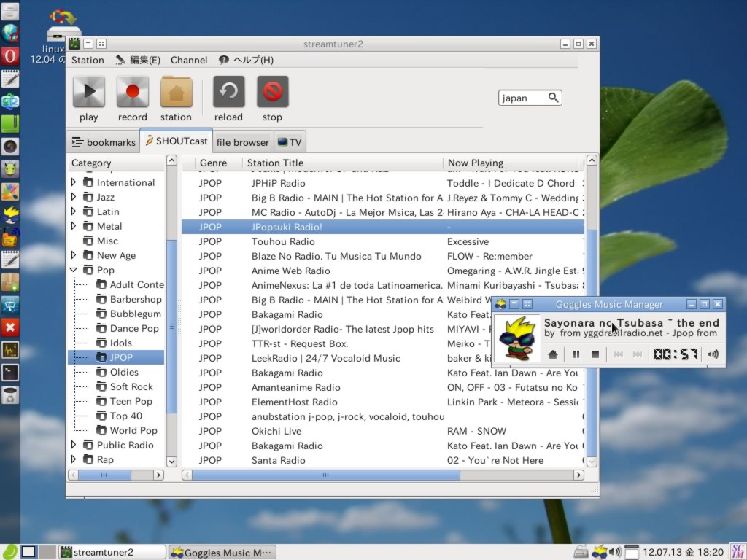Select the Okichi Live station

point(382,431)
